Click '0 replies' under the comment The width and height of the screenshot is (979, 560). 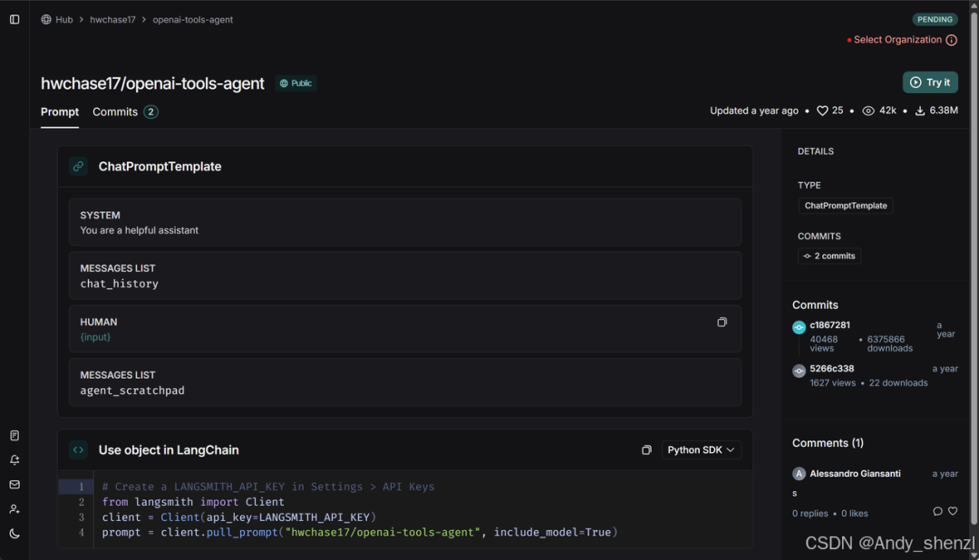pyautogui.click(x=809, y=513)
